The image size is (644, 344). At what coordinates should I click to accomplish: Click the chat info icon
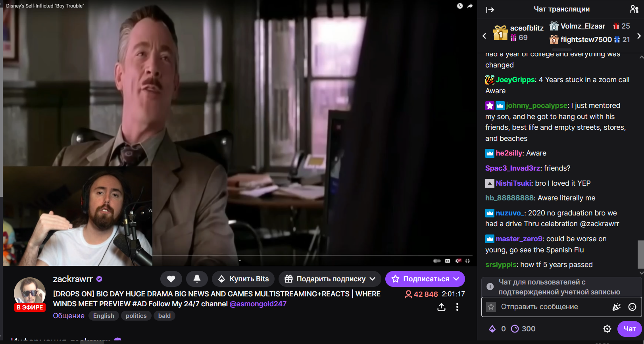click(x=490, y=286)
